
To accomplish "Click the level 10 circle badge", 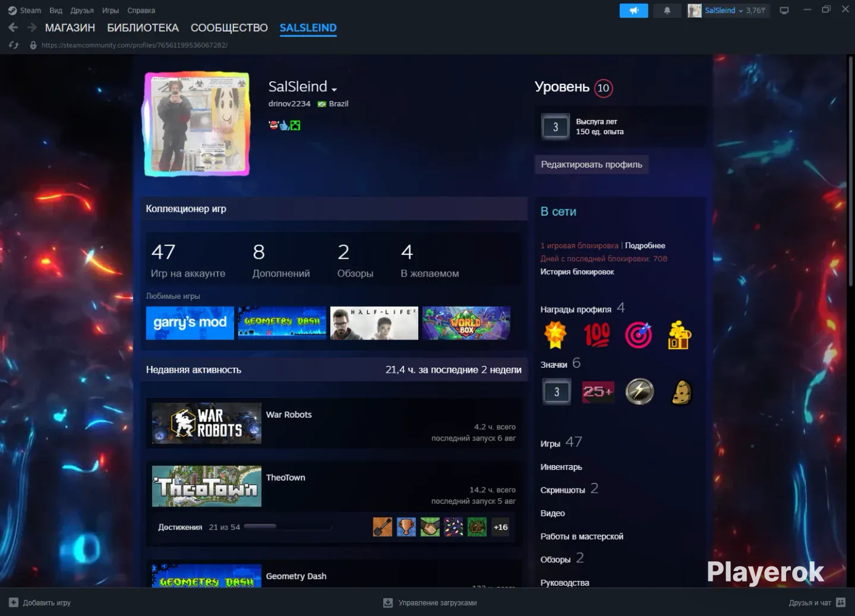I will (603, 88).
